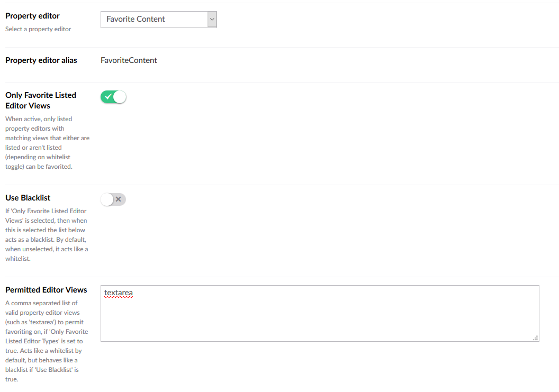The width and height of the screenshot is (559, 392).
Task: Click the comma separated list description paragraph
Action: (x=47, y=341)
